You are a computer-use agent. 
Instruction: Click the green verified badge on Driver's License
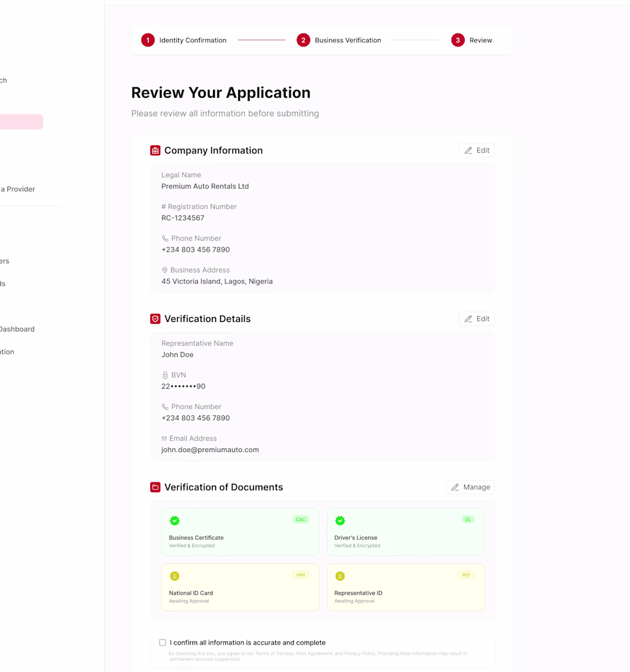point(340,520)
